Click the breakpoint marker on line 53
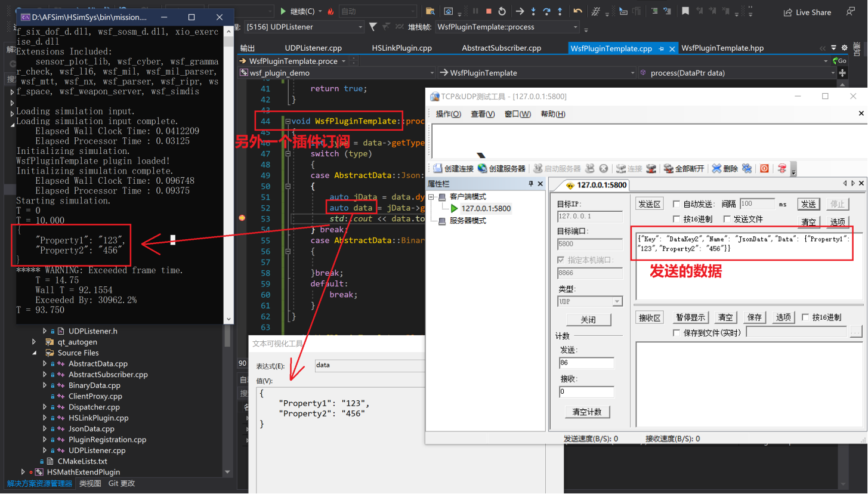Image resolution: width=868 pixels, height=494 pixels. (242, 218)
